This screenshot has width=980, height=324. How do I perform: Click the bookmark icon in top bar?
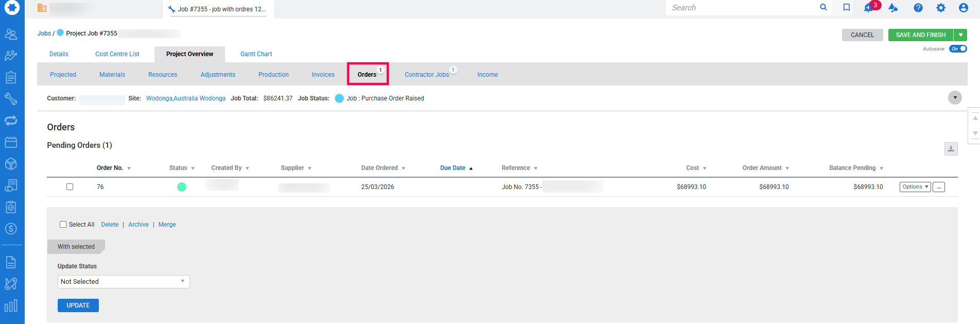(x=846, y=8)
